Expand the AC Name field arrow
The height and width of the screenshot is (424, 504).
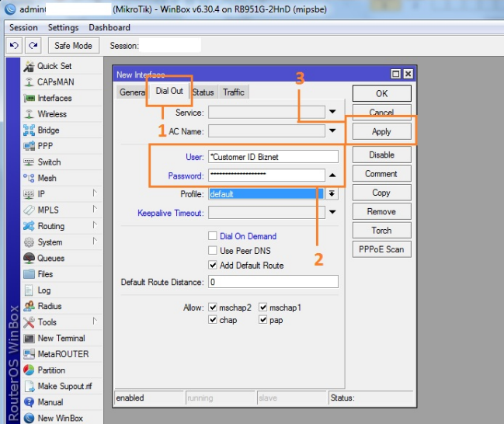332,130
